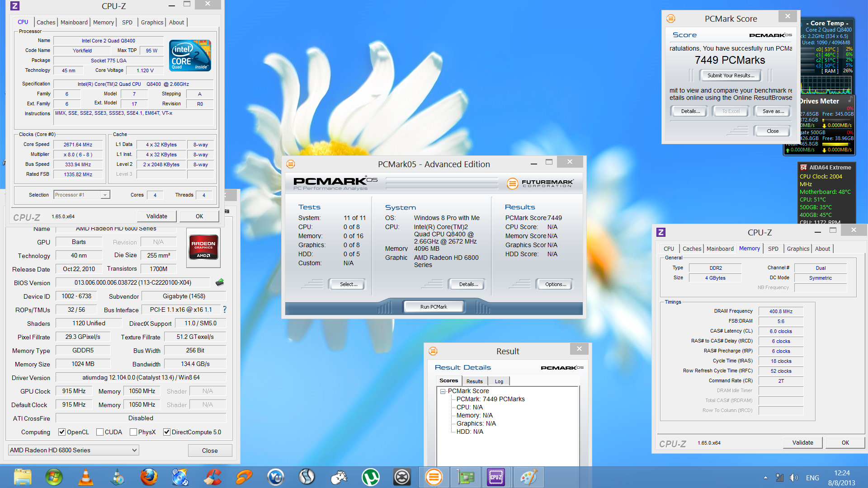The image size is (868, 488).
Task: Collapse the PCMark Score tree node
Action: click(x=443, y=391)
